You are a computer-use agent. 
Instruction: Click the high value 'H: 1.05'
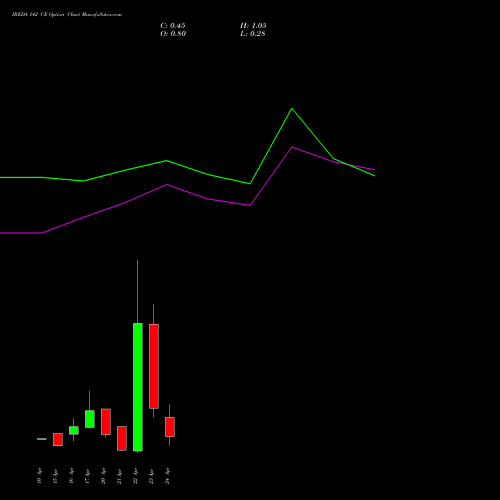[x=253, y=26]
